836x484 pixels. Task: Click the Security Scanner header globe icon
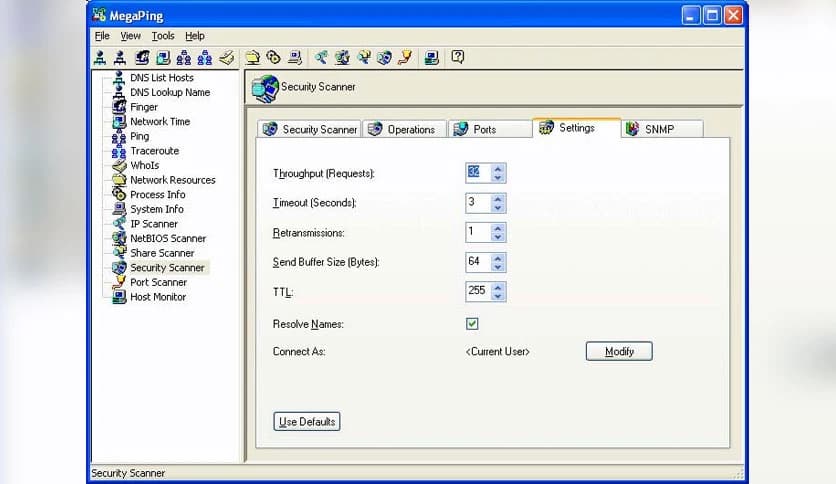(265, 88)
